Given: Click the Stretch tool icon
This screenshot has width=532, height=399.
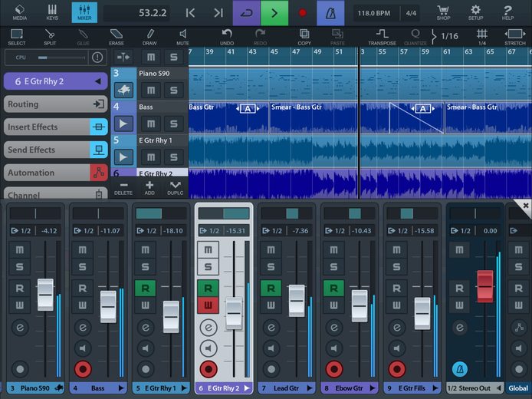Looking at the screenshot, I should pos(514,37).
